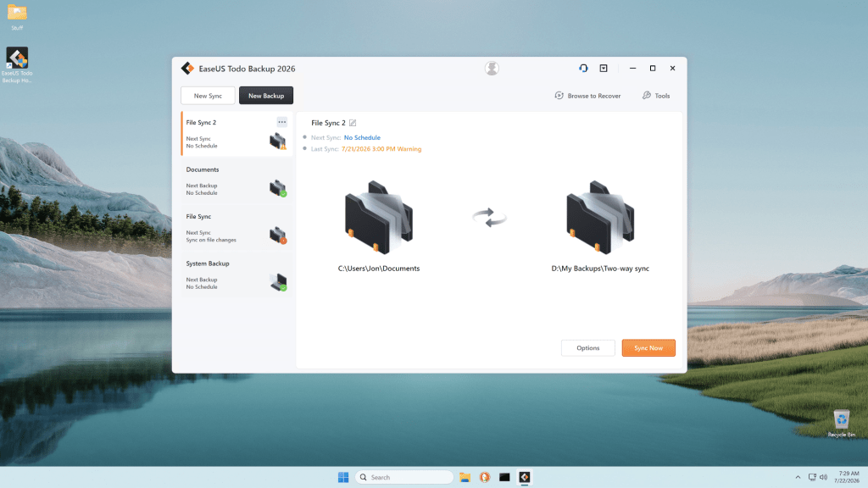The width and height of the screenshot is (868, 488).
Task: Open File Explorer from taskbar
Action: [465, 477]
